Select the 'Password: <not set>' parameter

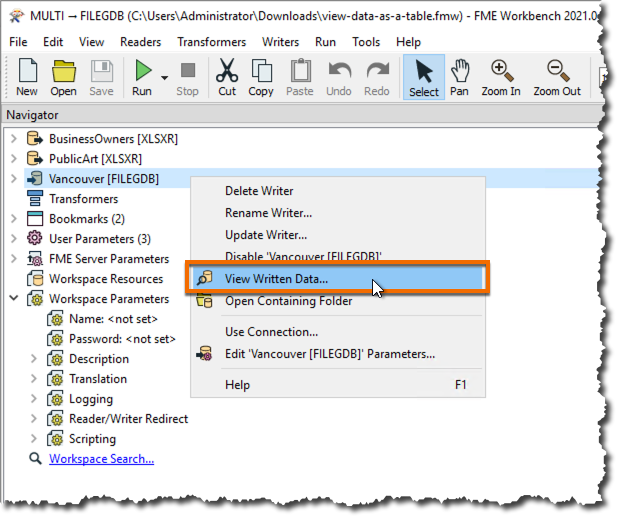pos(122,339)
